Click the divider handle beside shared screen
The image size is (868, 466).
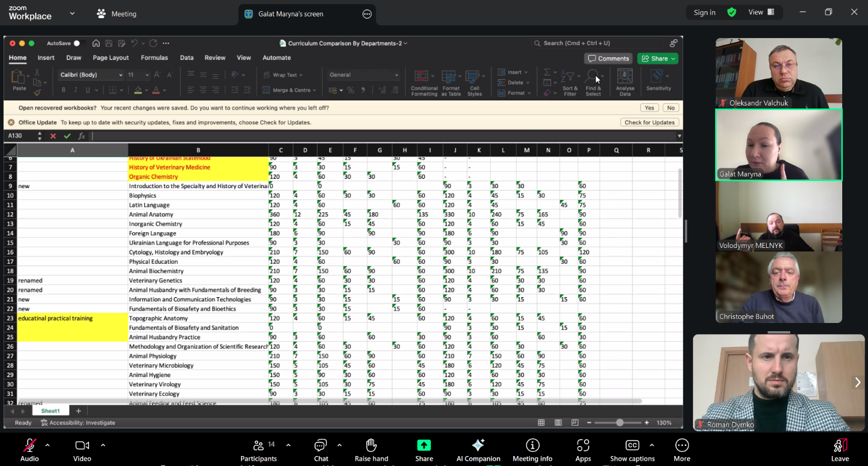point(686,231)
